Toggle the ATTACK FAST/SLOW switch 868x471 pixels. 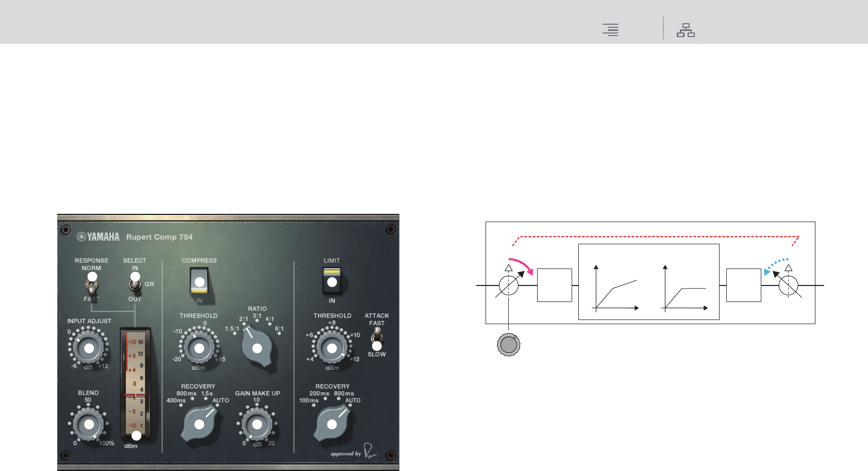click(x=377, y=339)
